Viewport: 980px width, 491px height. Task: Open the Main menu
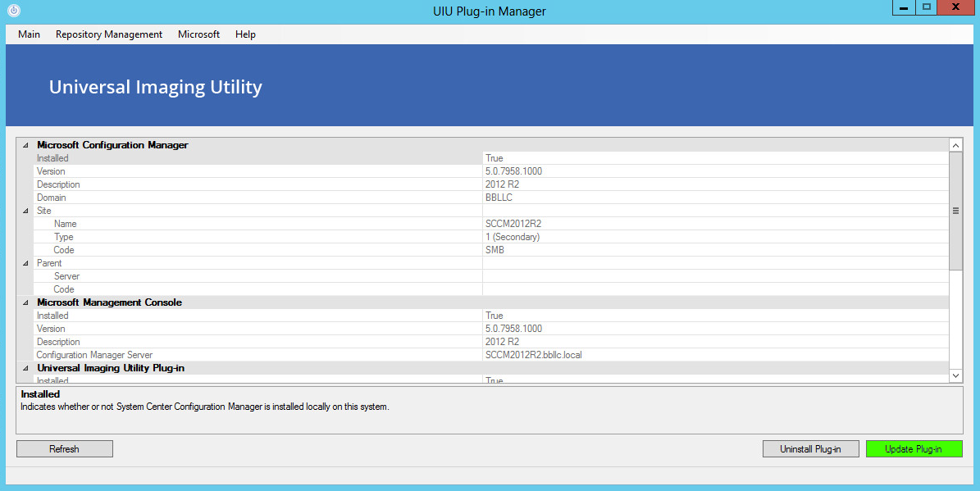pos(29,34)
